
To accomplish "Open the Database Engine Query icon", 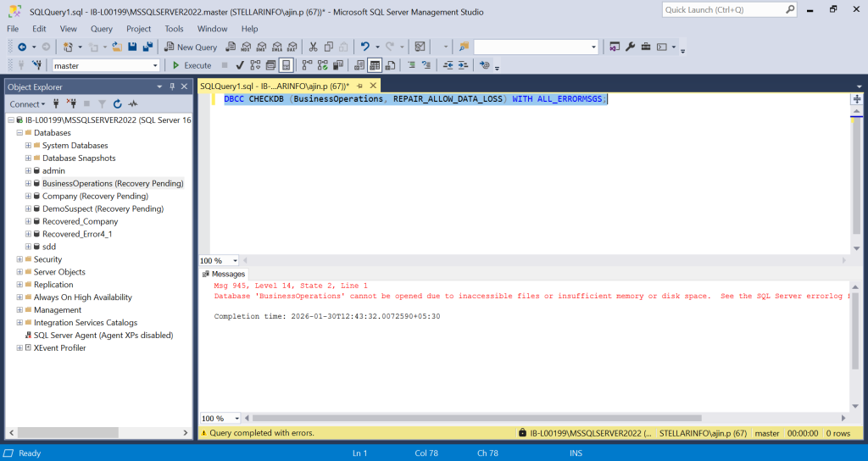I will 231,47.
